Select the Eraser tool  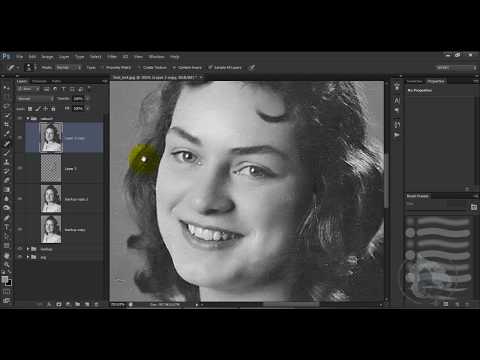coord(6,180)
